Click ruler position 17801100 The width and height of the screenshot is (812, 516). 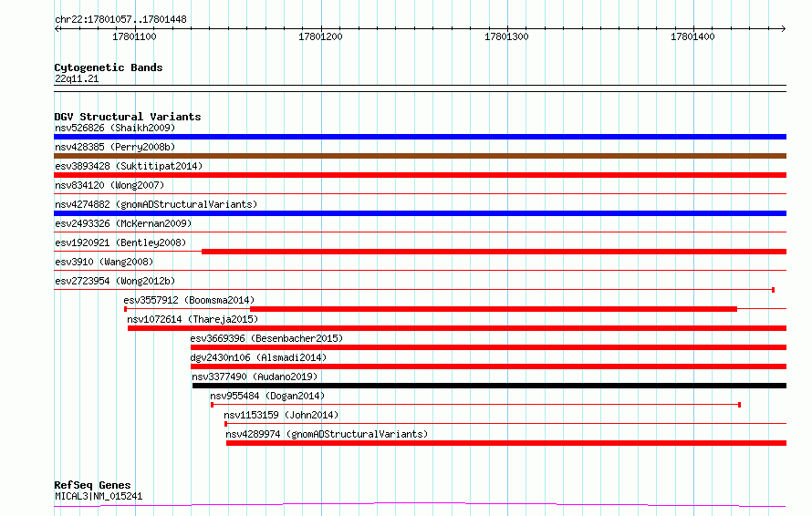tap(135, 36)
